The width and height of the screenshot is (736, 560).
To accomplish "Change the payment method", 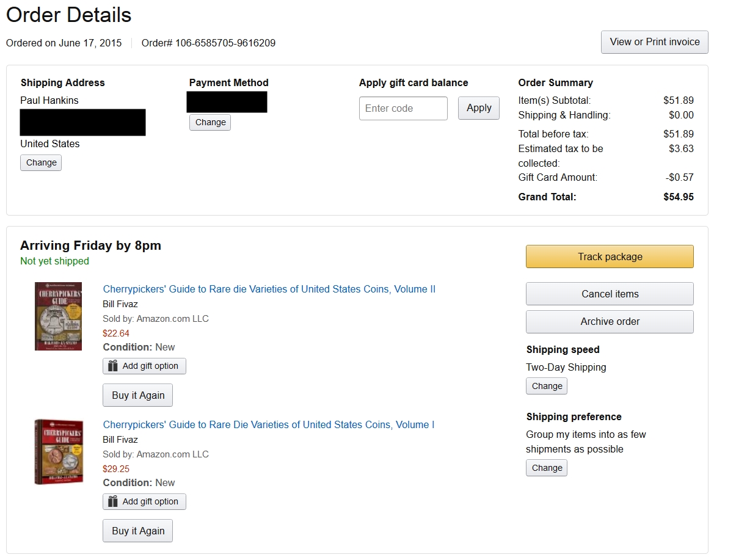I will [x=210, y=122].
